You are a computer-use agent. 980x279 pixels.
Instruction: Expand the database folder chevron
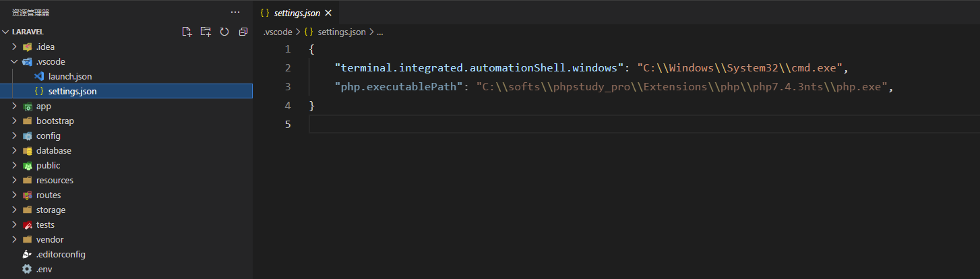(15, 150)
